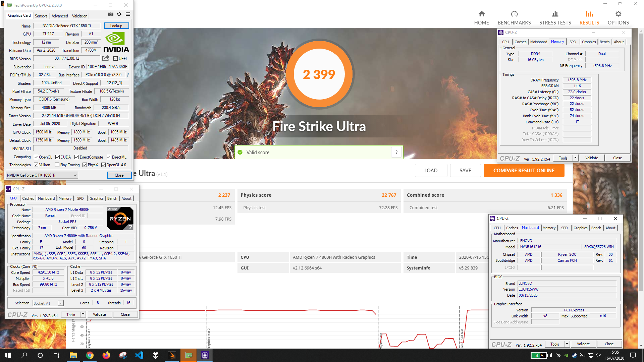Toggle the UEFI checkbox in GPU-Z
644x362 pixels.
pyautogui.click(x=115, y=58)
